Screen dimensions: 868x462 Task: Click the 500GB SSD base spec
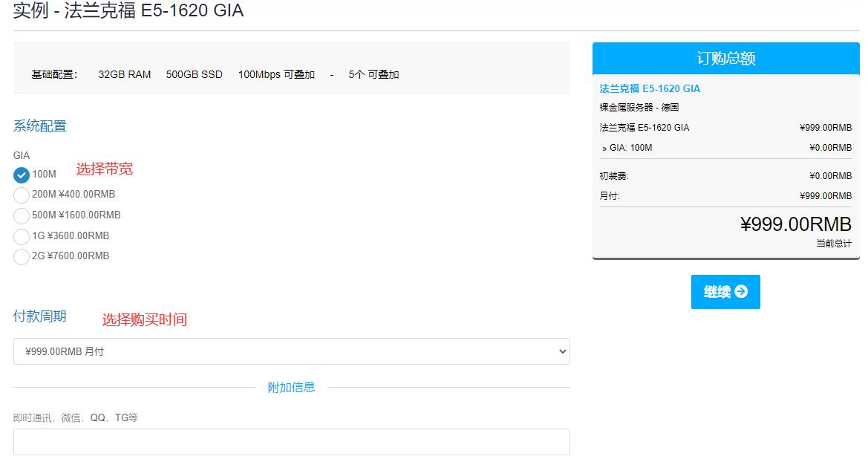[x=195, y=74]
